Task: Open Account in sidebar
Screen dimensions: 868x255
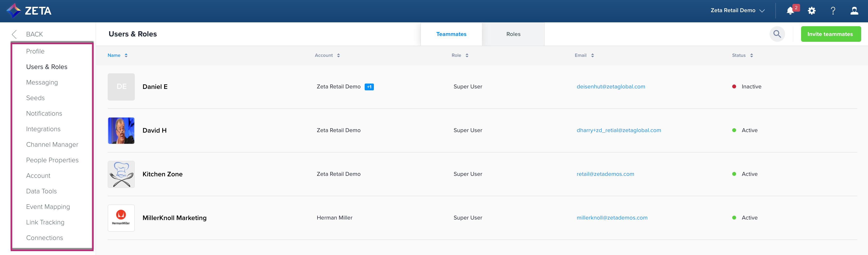Action: click(38, 175)
